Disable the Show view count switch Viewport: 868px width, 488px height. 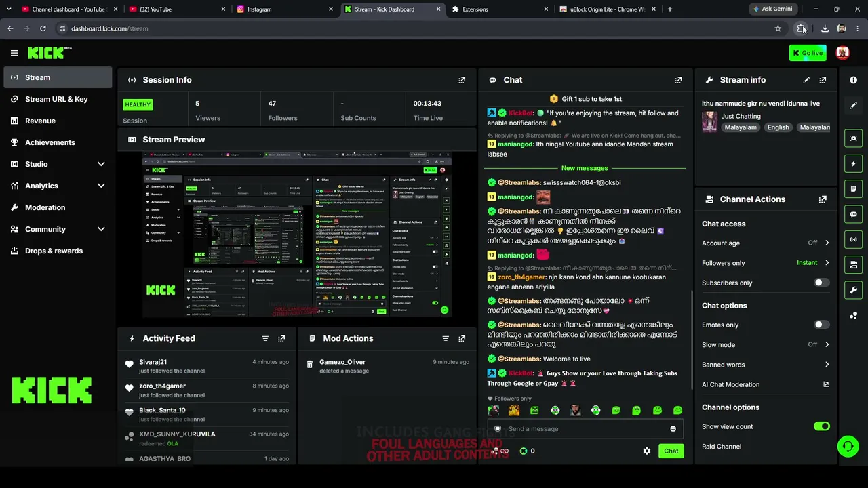tap(821, 426)
